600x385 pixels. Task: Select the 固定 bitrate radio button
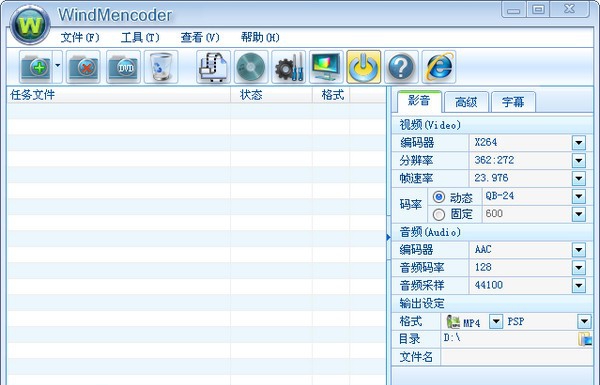click(x=439, y=214)
